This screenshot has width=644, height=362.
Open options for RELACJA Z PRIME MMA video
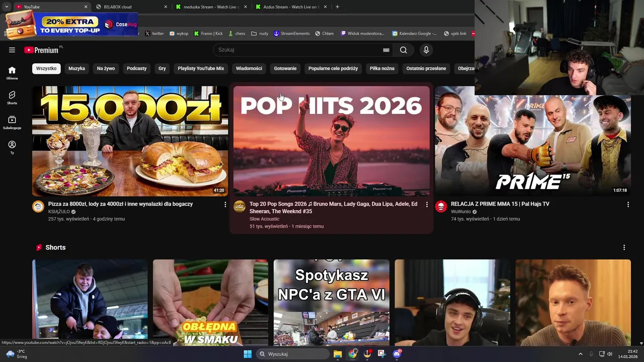point(628,205)
